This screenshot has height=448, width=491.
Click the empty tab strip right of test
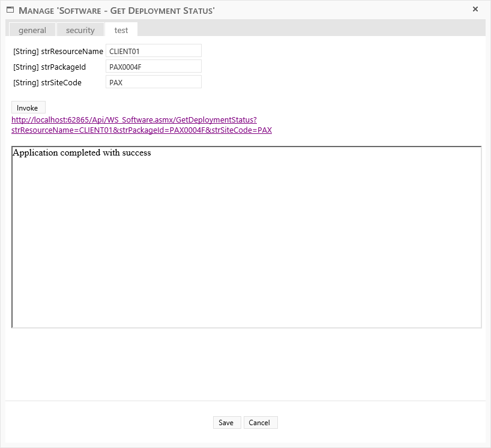tap(312, 29)
